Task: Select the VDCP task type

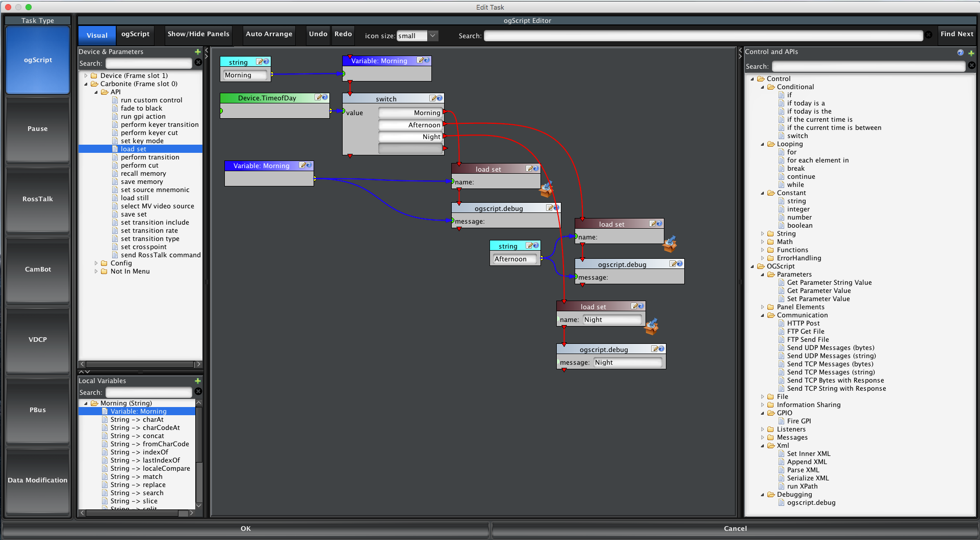Action: [x=38, y=340]
